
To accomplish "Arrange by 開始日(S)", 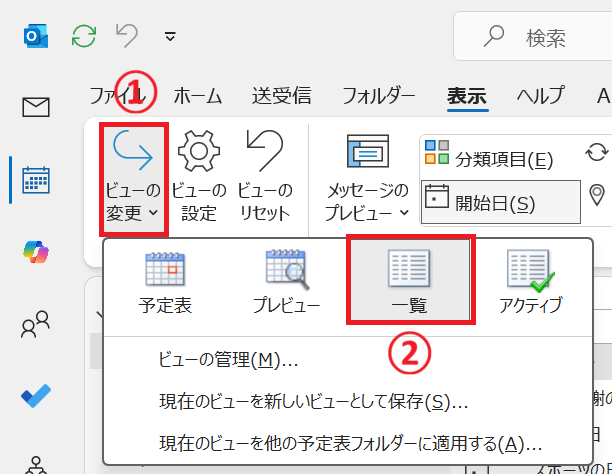I will pyautogui.click(x=501, y=202).
